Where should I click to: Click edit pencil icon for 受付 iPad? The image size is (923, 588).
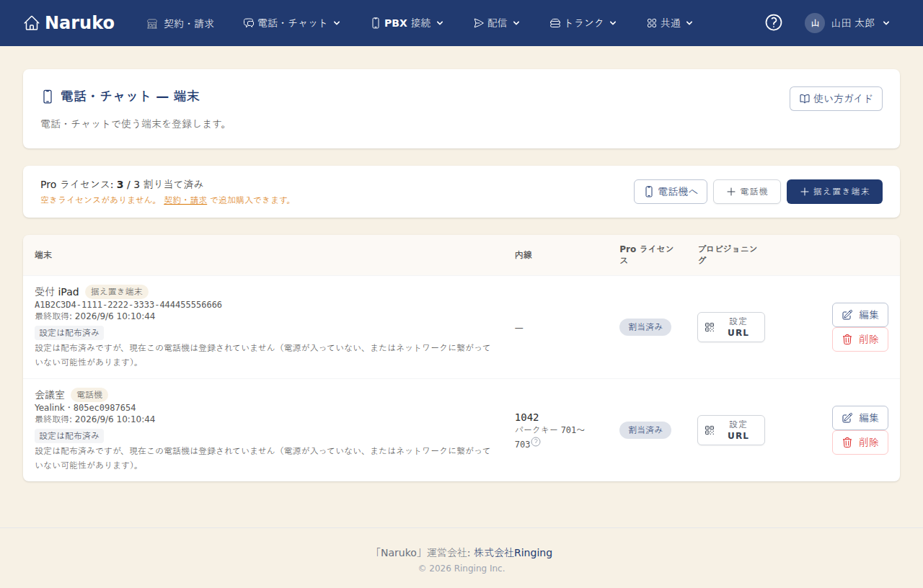(x=847, y=315)
